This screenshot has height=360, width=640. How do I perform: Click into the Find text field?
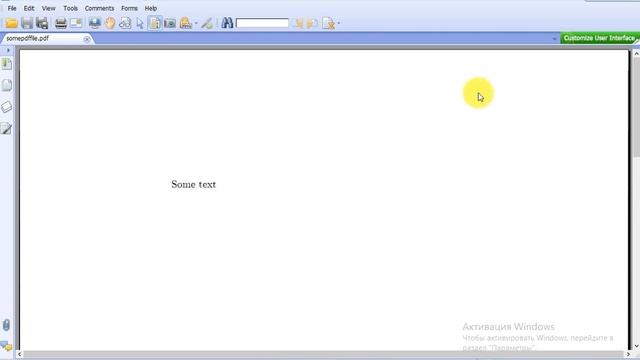point(262,23)
